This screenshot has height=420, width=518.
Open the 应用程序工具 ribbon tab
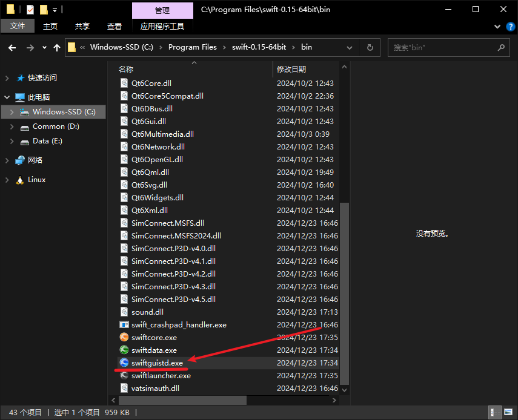[x=162, y=26]
